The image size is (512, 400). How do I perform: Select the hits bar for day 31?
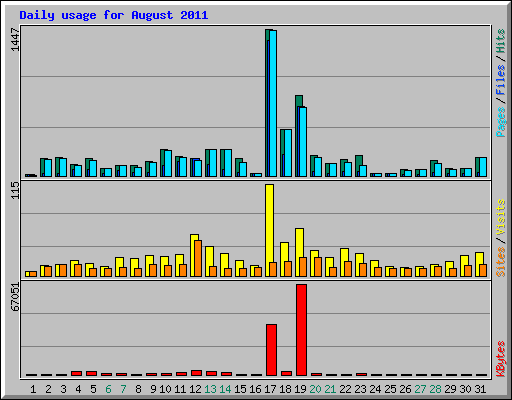click(x=477, y=167)
